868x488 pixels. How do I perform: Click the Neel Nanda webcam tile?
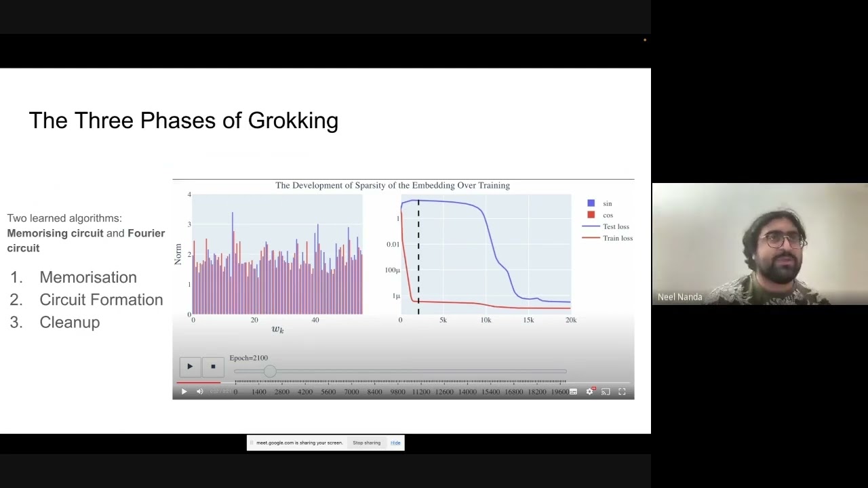[759, 244]
